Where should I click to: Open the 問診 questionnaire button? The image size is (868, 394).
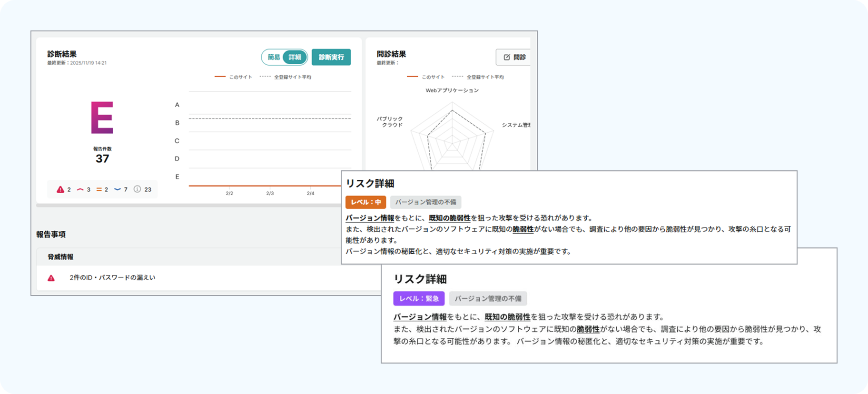click(x=513, y=57)
